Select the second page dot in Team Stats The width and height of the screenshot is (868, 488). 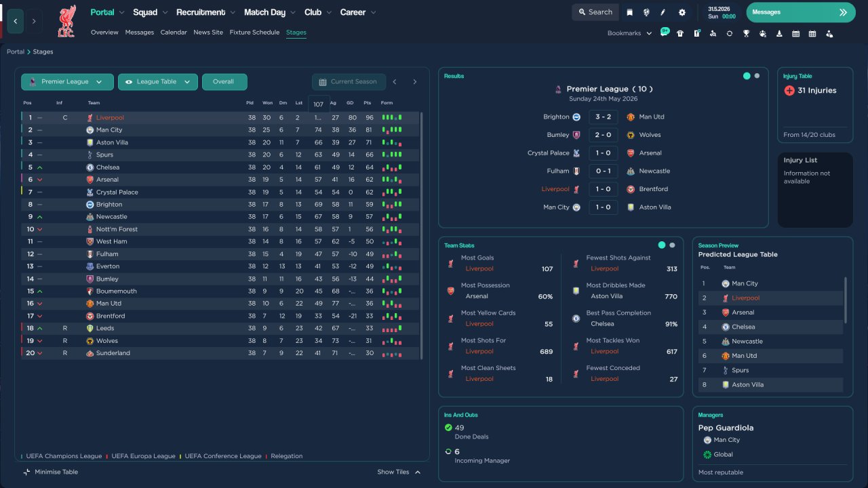672,245
